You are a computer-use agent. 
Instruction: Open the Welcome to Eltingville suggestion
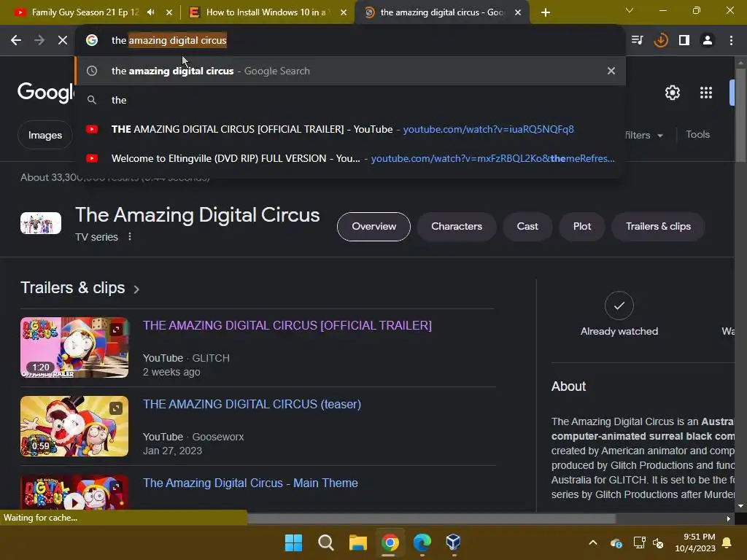pos(350,158)
